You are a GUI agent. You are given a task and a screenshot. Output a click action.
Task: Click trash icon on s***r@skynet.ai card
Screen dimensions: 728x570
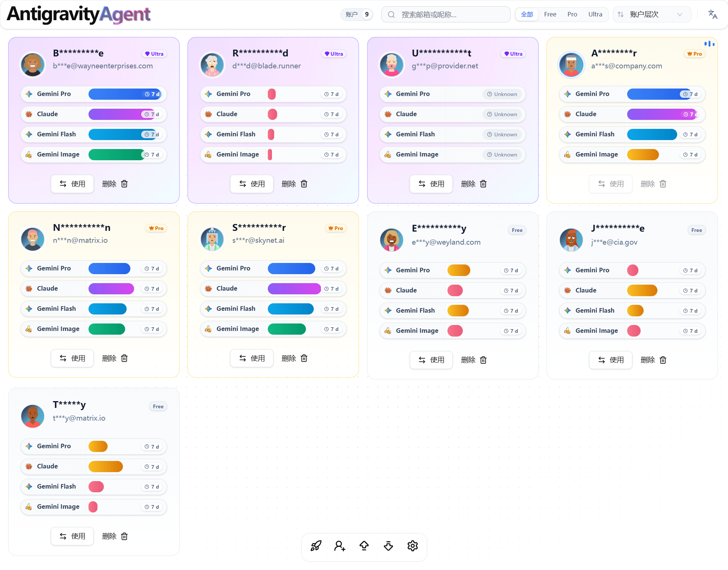304,358
